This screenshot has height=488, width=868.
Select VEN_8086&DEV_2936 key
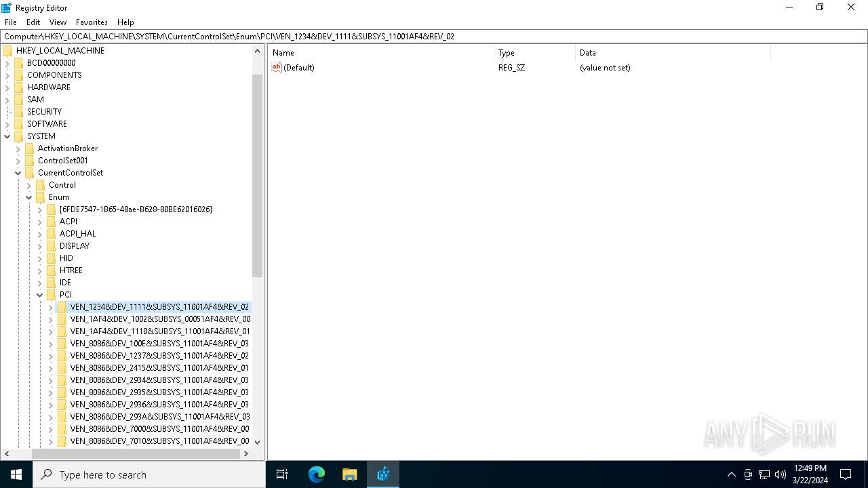click(x=159, y=405)
